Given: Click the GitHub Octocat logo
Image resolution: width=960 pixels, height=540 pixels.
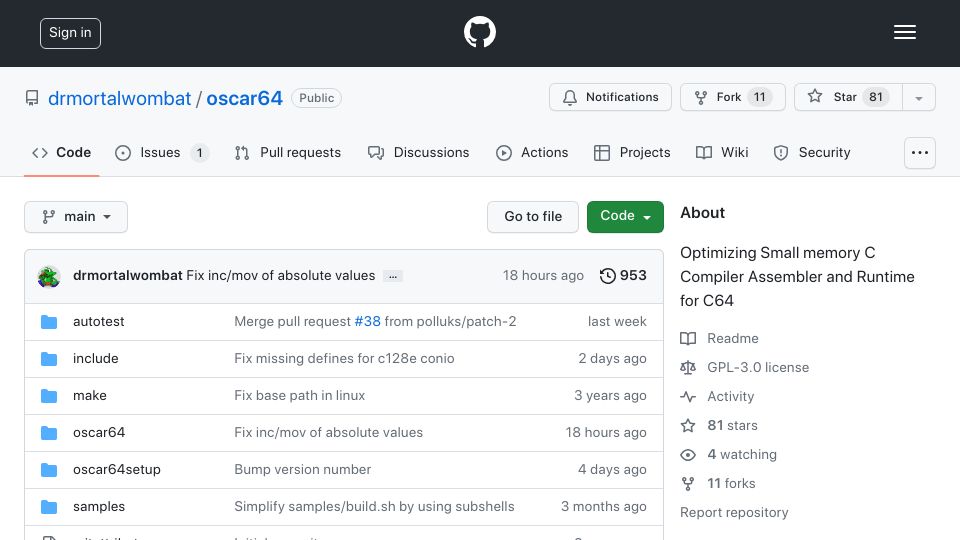Looking at the screenshot, I should click(479, 32).
